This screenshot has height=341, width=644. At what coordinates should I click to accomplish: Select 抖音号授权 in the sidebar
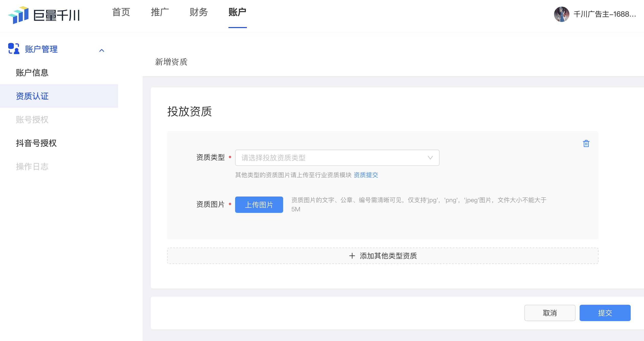(x=37, y=143)
